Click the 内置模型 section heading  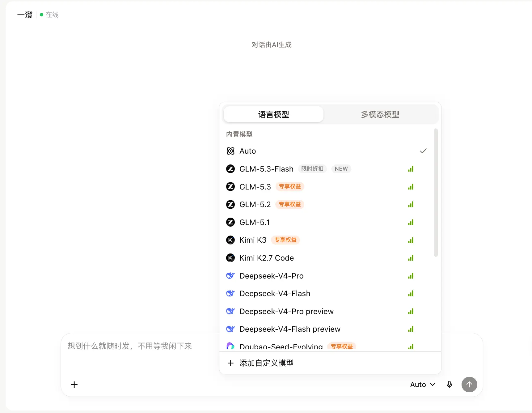[x=239, y=134]
